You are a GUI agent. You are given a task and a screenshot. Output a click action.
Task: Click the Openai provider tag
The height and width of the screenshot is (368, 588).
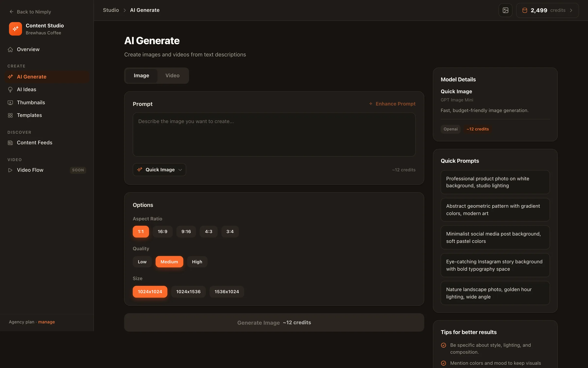[451, 129]
